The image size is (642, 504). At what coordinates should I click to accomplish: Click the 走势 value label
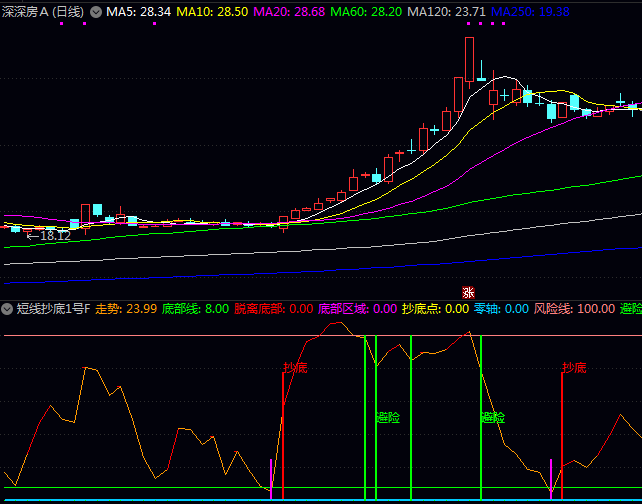[x=126, y=308]
